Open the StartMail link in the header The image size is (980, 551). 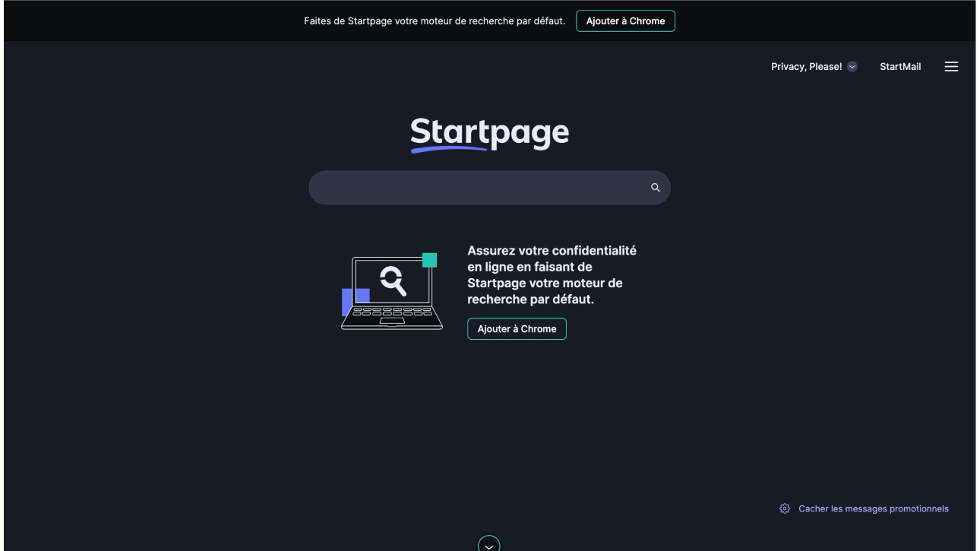(x=900, y=67)
